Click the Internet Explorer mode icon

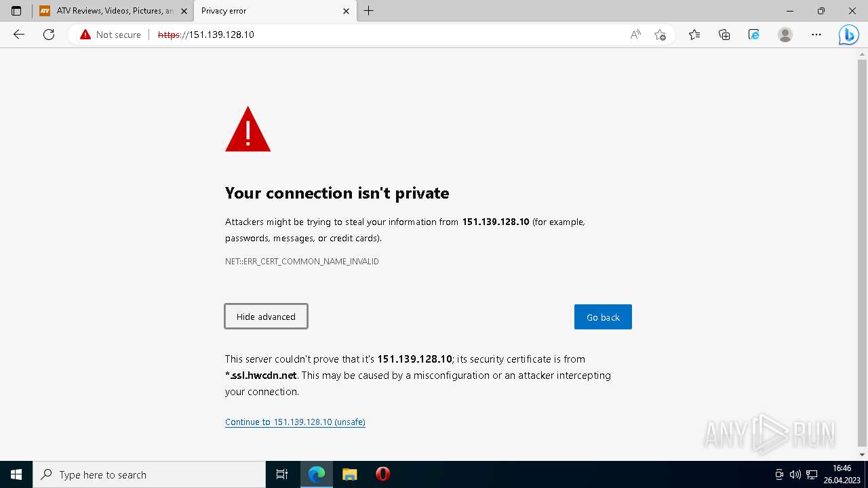pos(754,35)
